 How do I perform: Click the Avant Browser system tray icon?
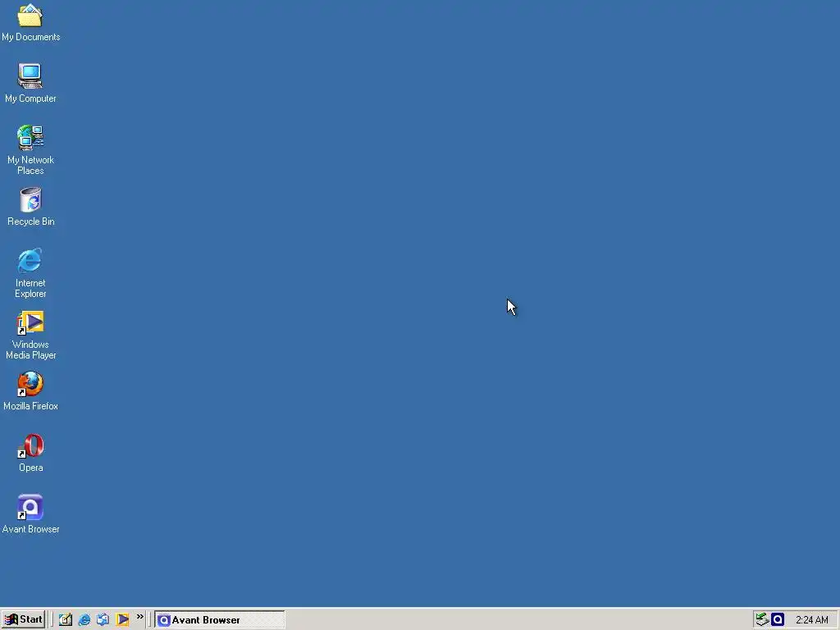pos(778,620)
